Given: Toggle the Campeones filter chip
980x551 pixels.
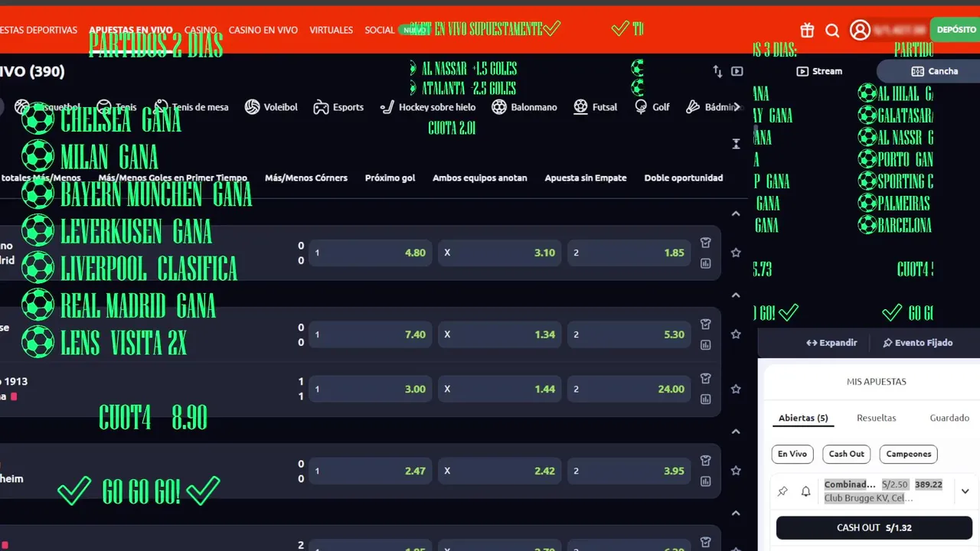Looking at the screenshot, I should click(x=909, y=454).
